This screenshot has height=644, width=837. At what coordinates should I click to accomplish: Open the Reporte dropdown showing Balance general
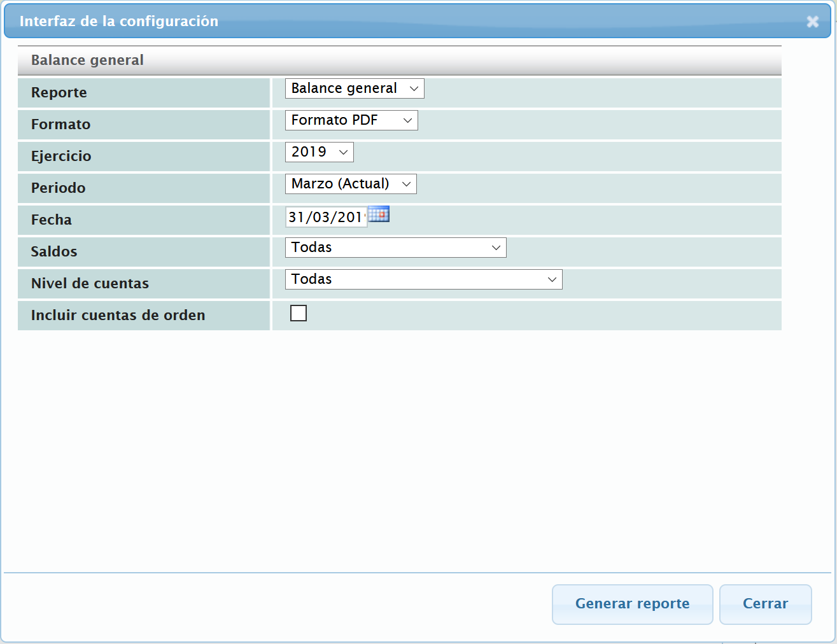pyautogui.click(x=354, y=88)
